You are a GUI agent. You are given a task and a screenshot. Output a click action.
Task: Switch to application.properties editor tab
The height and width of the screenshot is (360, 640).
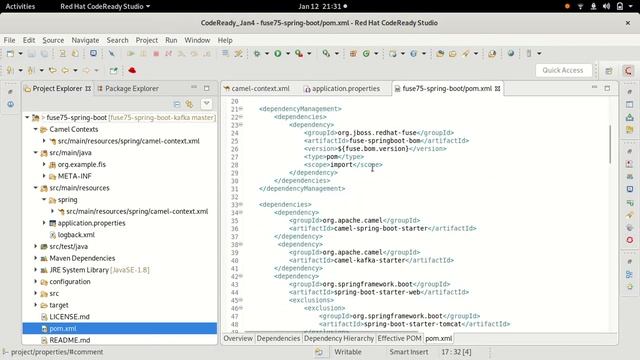(342, 89)
